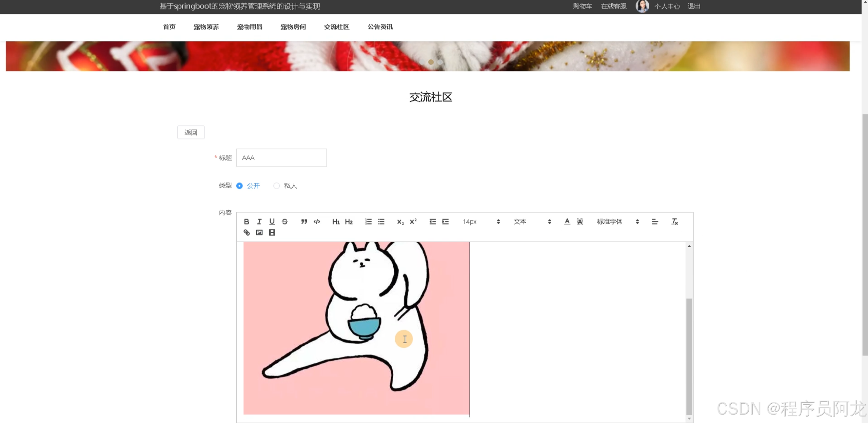Insert a video into the editor
This screenshot has height=423, width=868.
[272, 232]
